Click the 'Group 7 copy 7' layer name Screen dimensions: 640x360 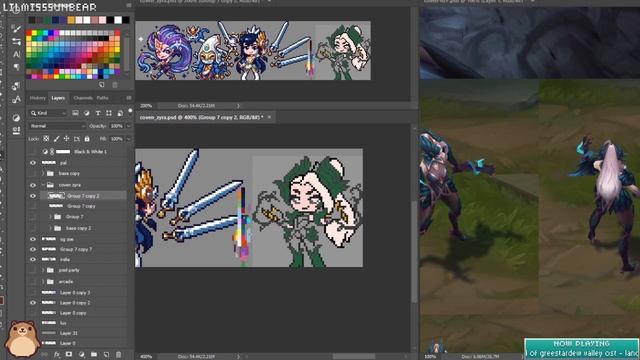click(x=76, y=249)
